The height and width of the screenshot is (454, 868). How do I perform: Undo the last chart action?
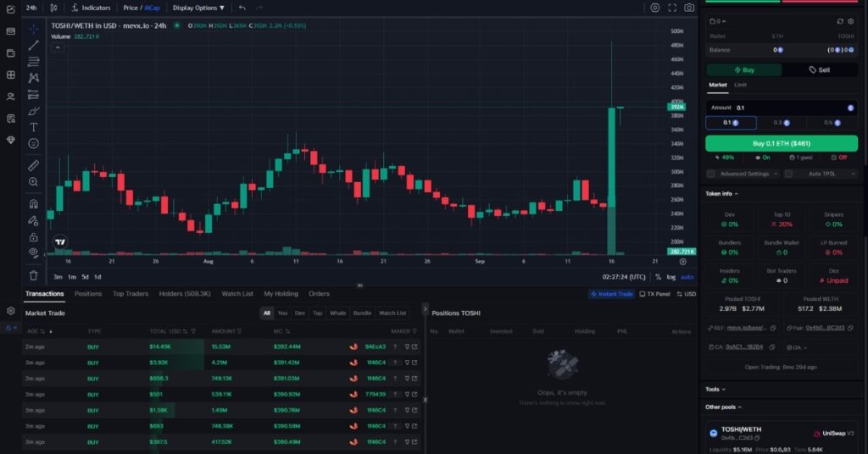pos(242,8)
